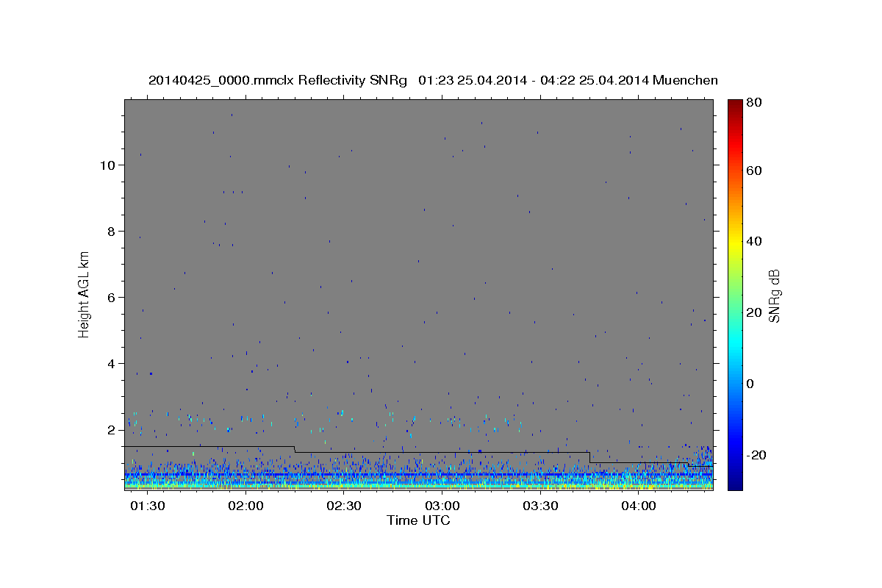Click the 'Time UTC' axis label
Image resolution: width=882 pixels, height=588 pixels.
click(418, 520)
